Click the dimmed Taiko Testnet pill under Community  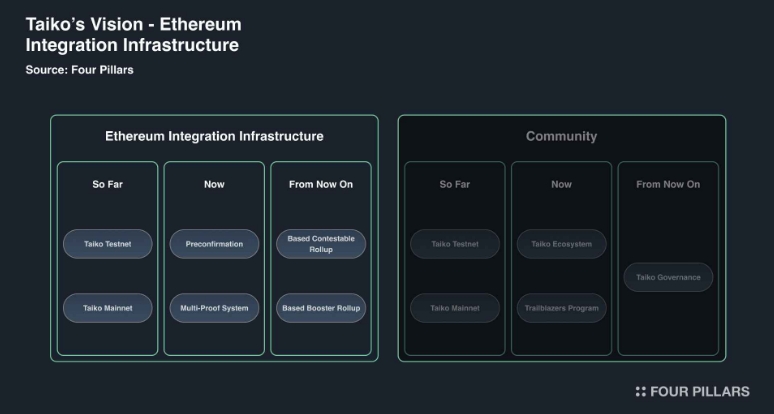[455, 244]
